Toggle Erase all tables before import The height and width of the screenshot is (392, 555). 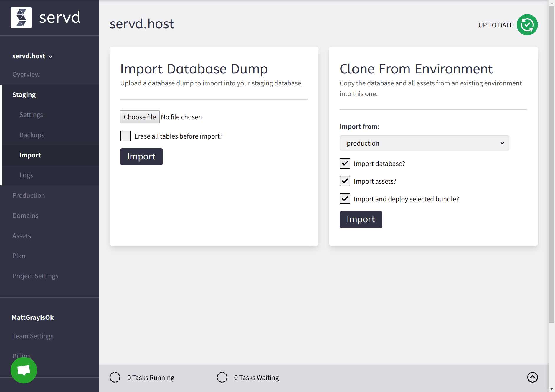[125, 136]
